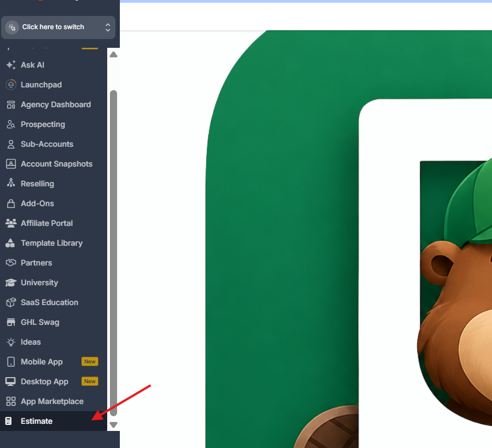
Task: Click the University graduation cap icon
Action: click(x=10, y=283)
